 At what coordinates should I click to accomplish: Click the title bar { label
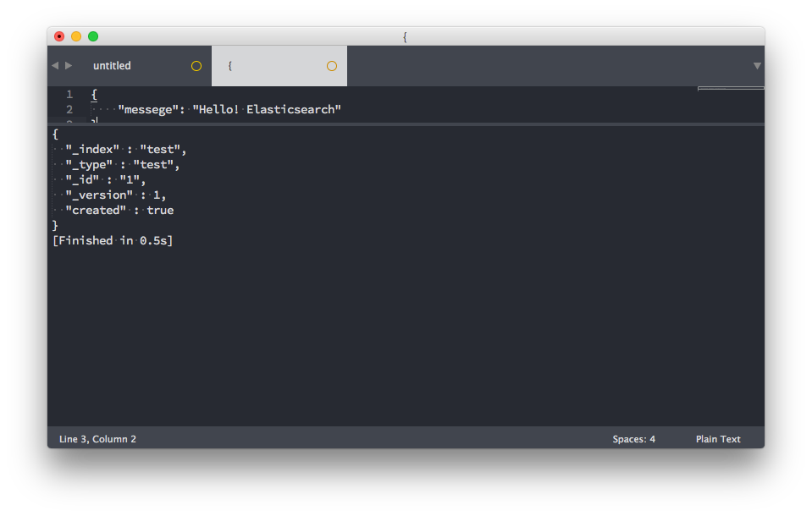[x=405, y=36]
